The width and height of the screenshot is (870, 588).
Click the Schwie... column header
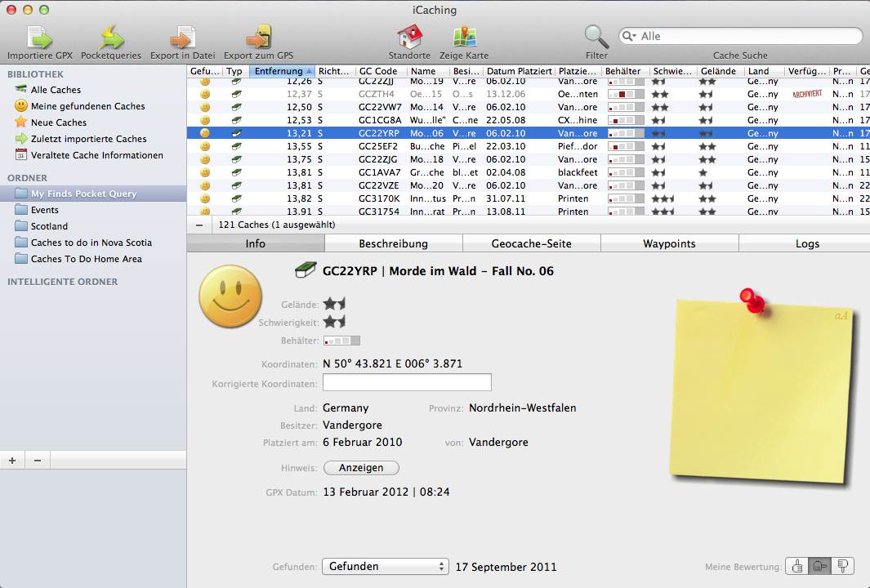[672, 71]
